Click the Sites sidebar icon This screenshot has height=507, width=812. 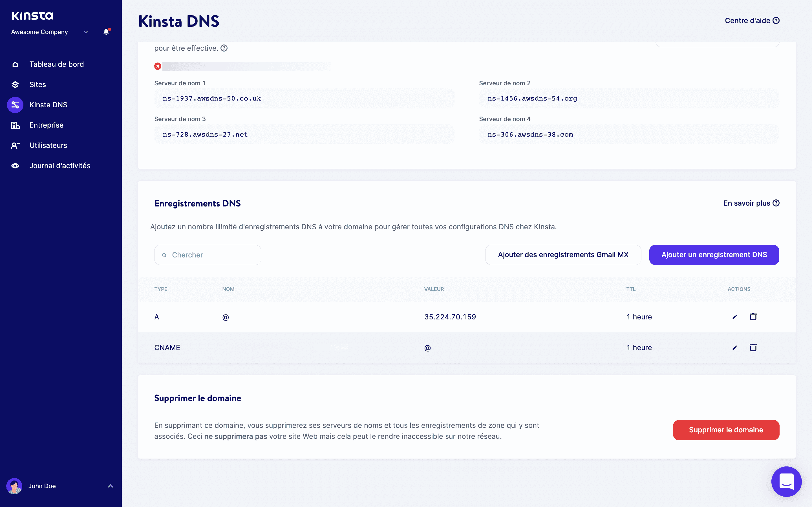coord(15,84)
